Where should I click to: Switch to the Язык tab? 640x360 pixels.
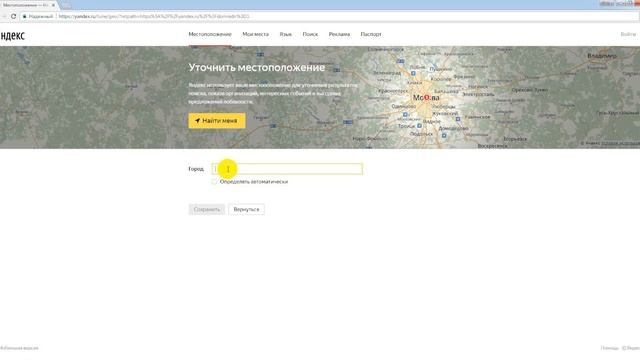click(x=285, y=34)
